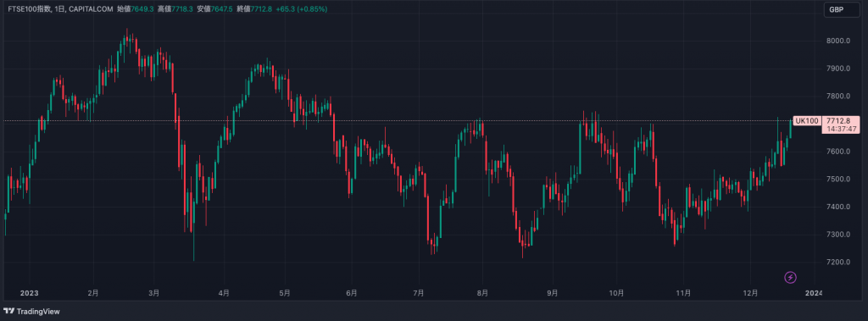This screenshot has height=321, width=868.
Task: Click the 6月 time axis label
Action: (351, 293)
